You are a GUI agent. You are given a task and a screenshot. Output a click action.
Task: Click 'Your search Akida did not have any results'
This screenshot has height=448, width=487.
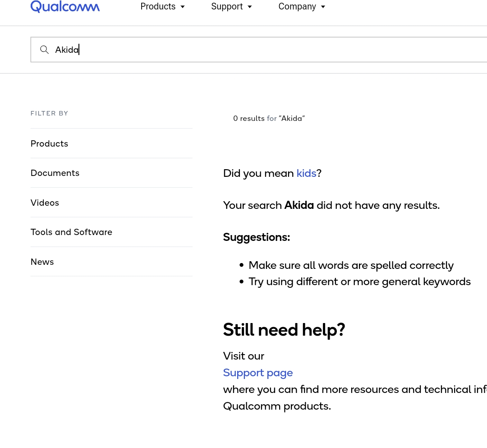331,205
